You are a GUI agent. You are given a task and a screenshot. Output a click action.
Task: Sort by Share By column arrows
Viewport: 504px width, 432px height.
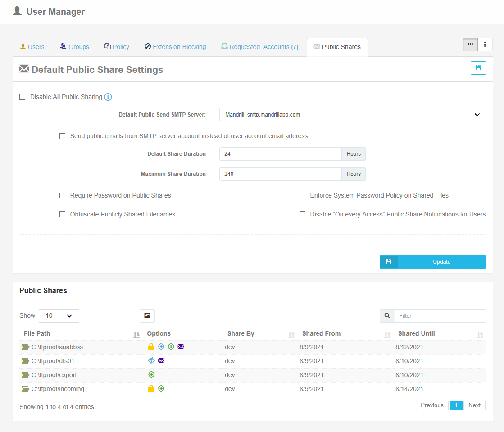[291, 335]
